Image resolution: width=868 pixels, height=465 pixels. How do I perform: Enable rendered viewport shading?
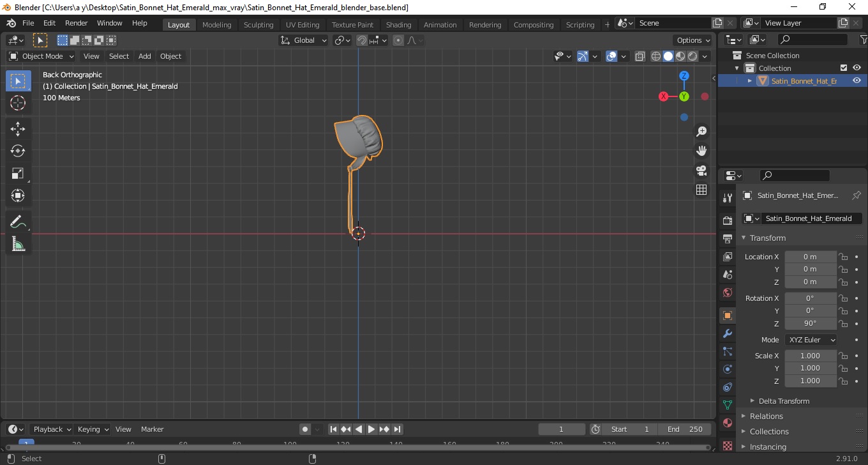tap(692, 56)
